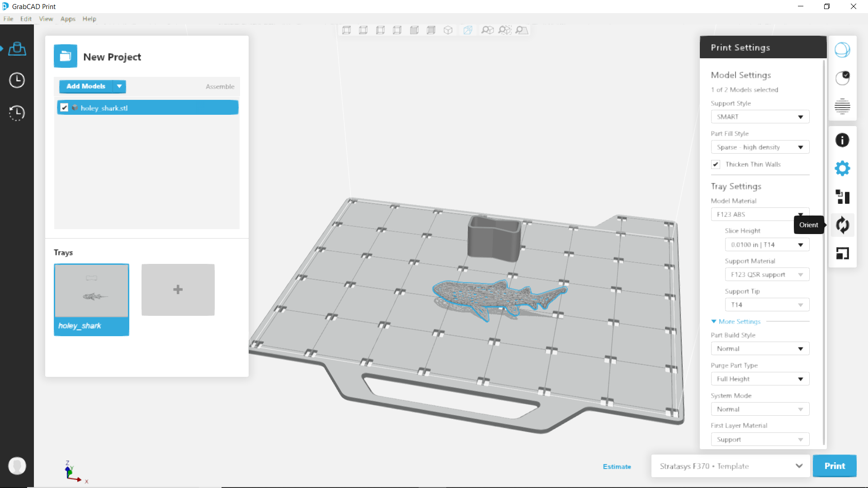Open the View menu
Viewport: 868px width, 488px height.
point(46,19)
